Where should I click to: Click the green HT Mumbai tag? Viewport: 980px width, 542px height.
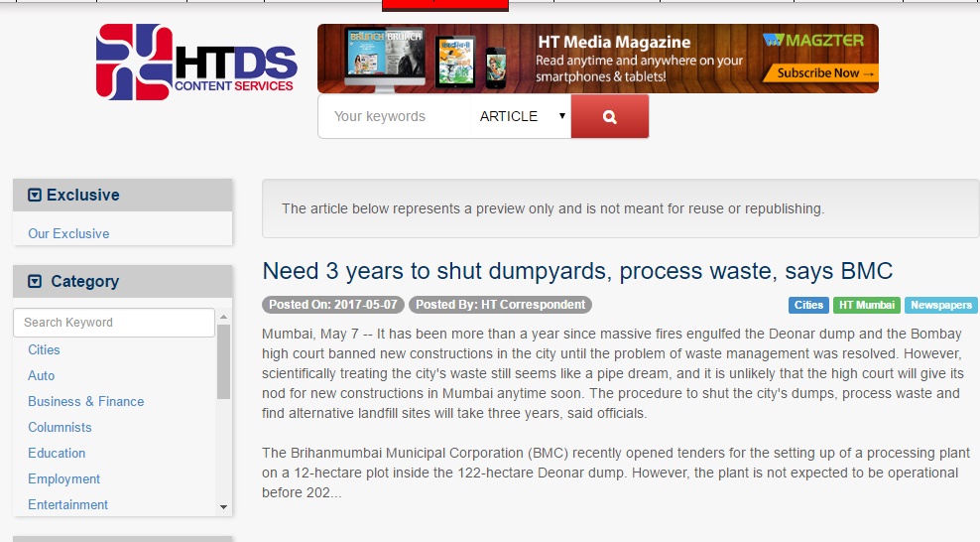click(867, 305)
